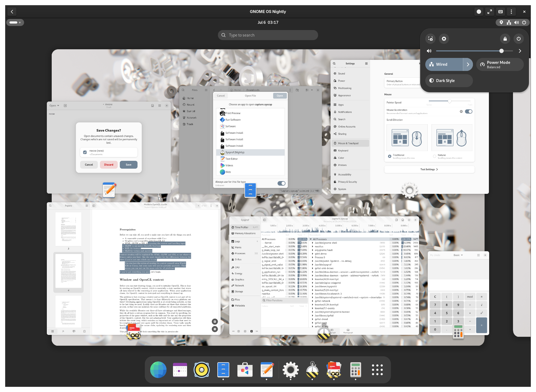Click the Discard button

[x=109, y=165]
